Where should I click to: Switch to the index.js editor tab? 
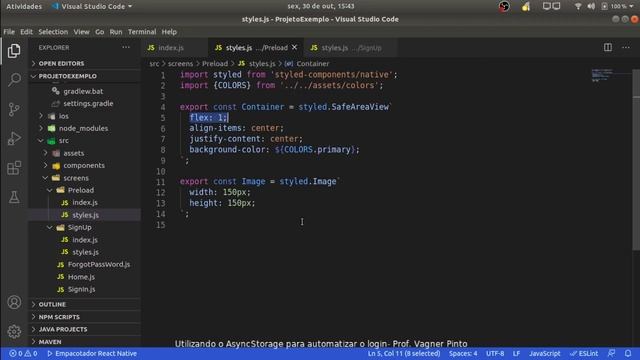pos(175,48)
